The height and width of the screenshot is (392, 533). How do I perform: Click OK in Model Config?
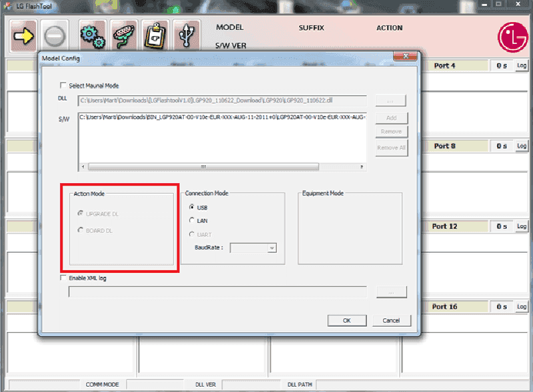[x=346, y=320]
